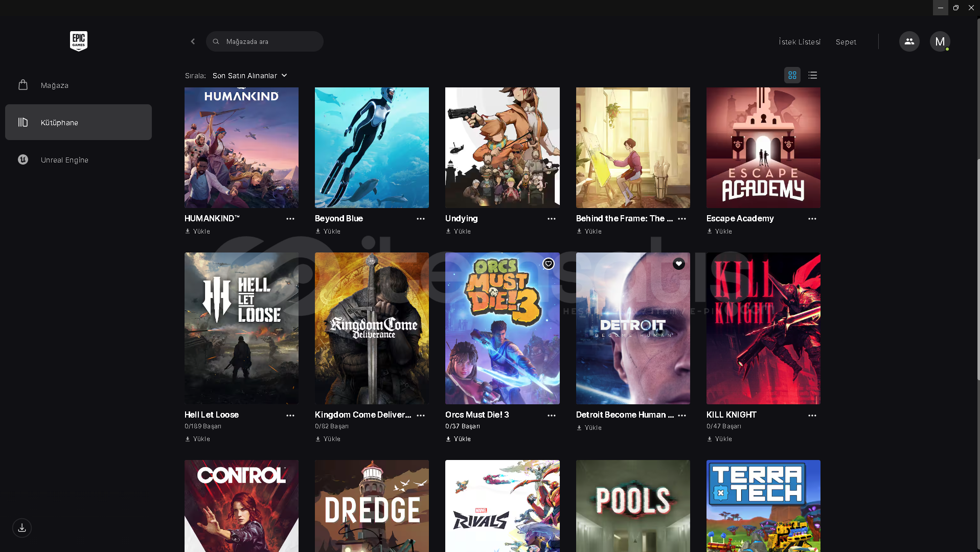980x552 pixels.
Task: Open İstek Listesi link
Action: [x=800, y=42]
